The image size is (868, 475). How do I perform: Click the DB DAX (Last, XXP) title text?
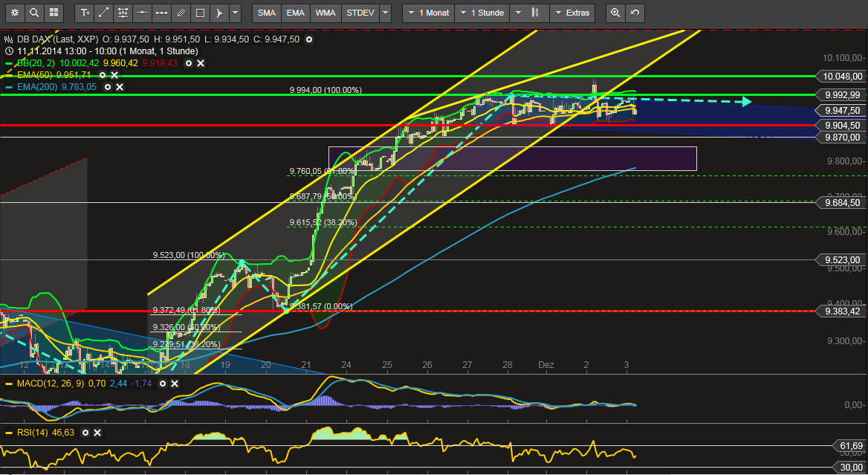(x=57, y=39)
